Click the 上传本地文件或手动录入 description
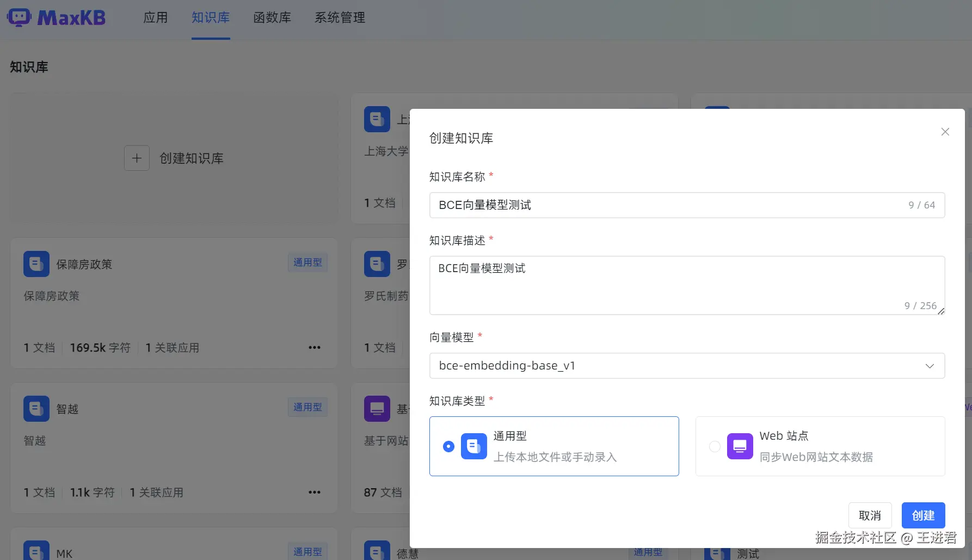 pyautogui.click(x=555, y=457)
